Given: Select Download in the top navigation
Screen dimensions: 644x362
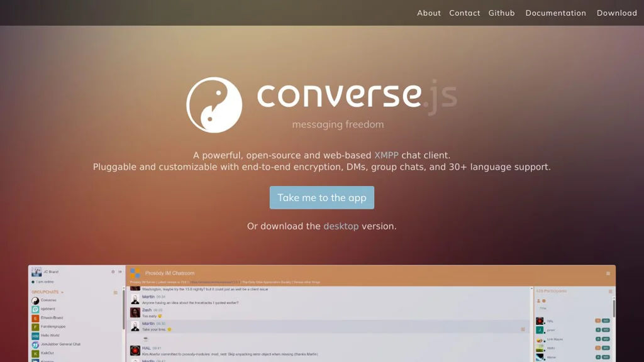Looking at the screenshot, I should [x=617, y=13].
